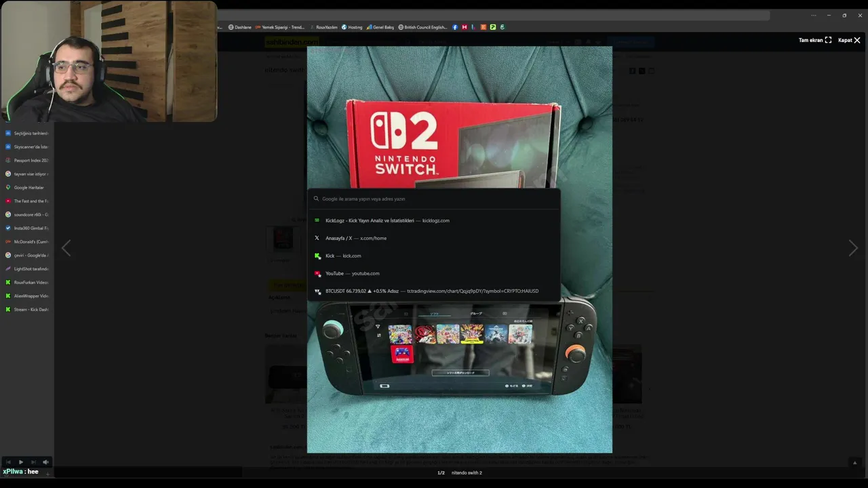The width and height of the screenshot is (868, 488).
Task: Click the previous track media control
Action: (9, 462)
